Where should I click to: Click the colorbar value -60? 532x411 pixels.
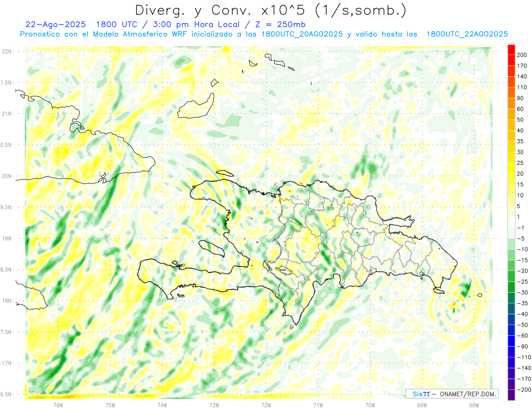tap(522, 336)
